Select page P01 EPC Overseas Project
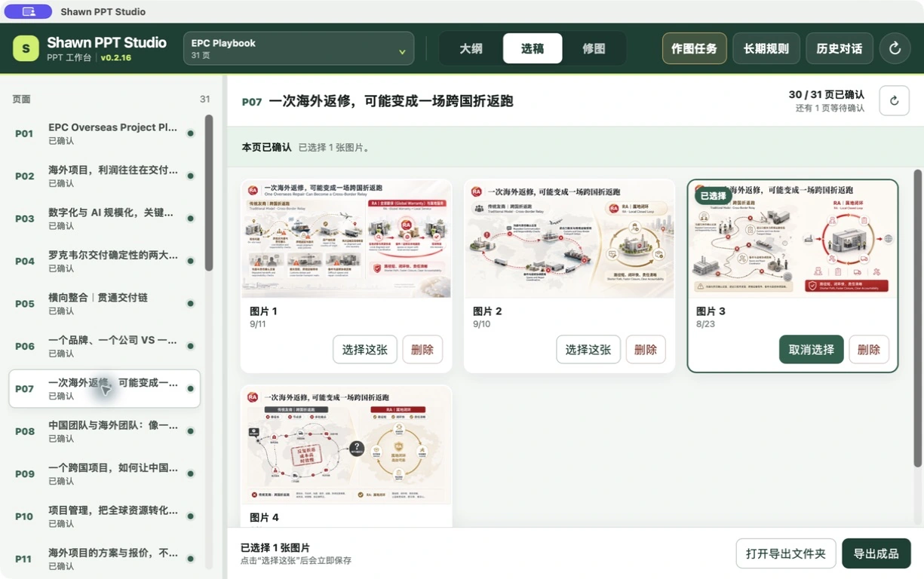924x579 pixels. (104, 133)
